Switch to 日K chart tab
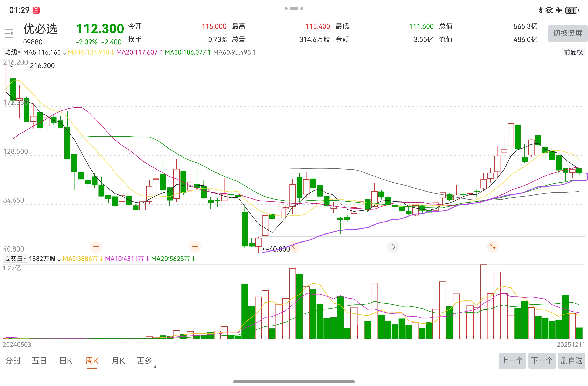588x386 pixels. [66, 361]
